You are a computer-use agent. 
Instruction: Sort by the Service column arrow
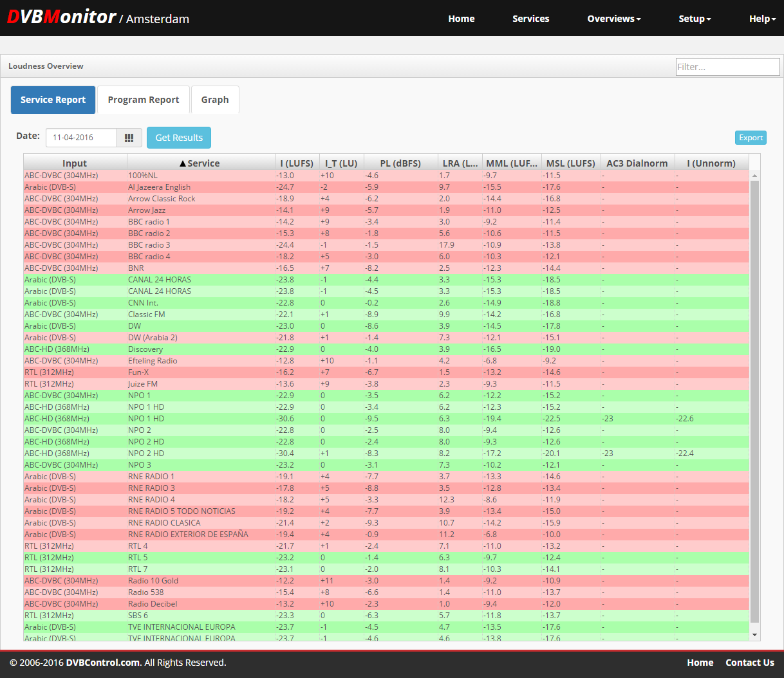(x=183, y=163)
